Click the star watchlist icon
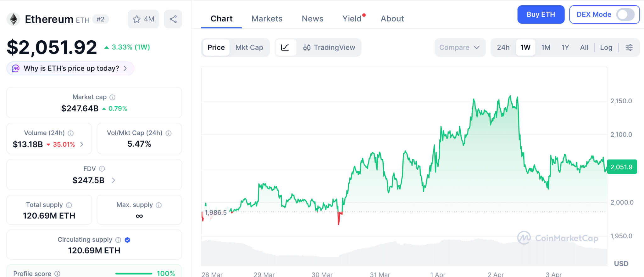 (137, 19)
